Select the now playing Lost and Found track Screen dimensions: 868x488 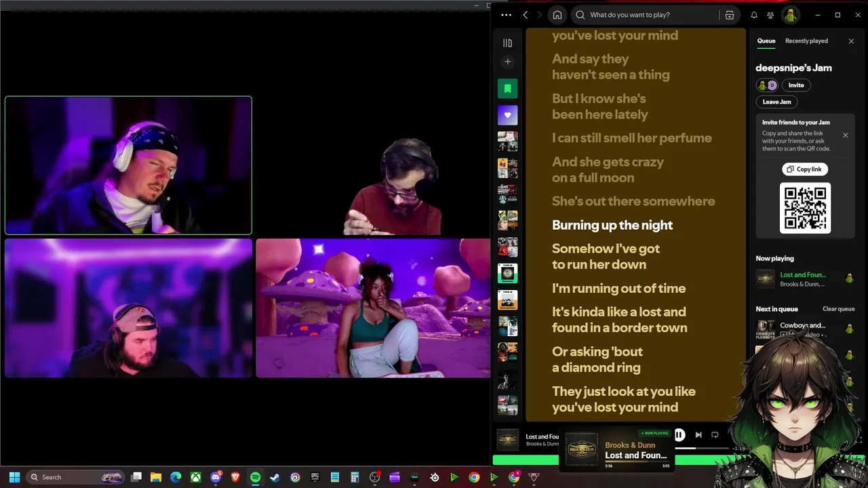click(x=805, y=279)
